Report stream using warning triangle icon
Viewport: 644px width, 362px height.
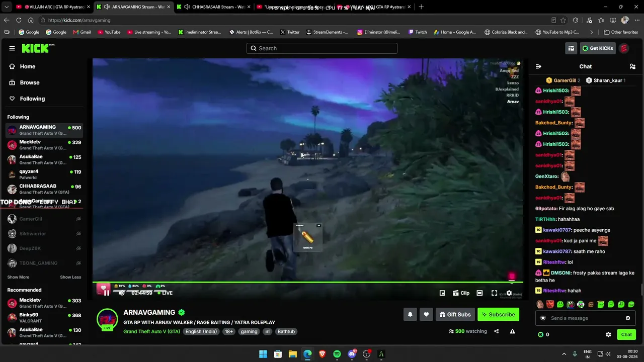[512, 331]
